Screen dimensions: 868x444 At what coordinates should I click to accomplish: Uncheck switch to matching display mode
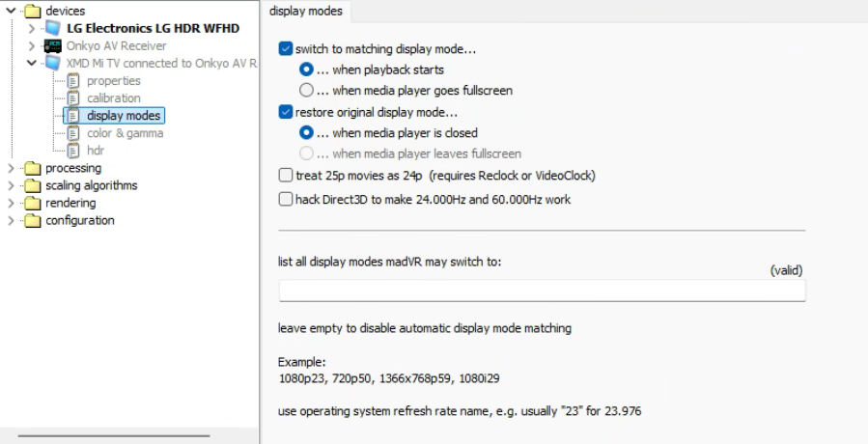coord(285,49)
